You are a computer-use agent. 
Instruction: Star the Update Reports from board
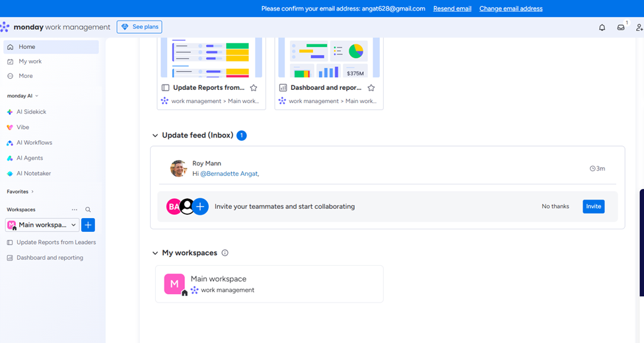point(254,88)
